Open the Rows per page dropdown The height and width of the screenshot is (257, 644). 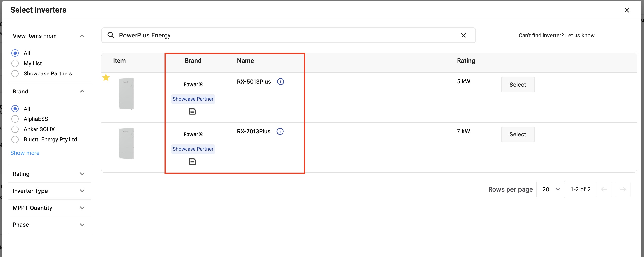pyautogui.click(x=551, y=189)
